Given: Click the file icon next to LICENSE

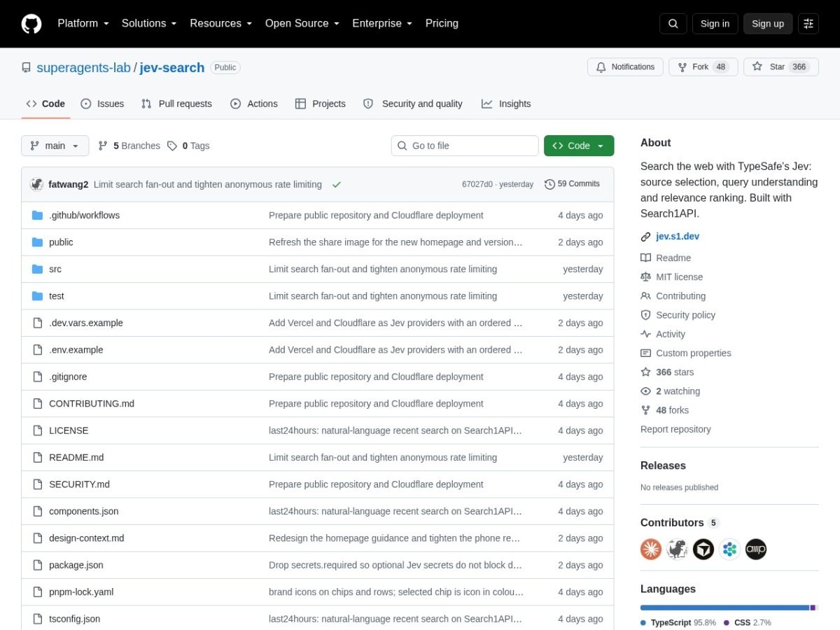Looking at the screenshot, I should coord(38,430).
